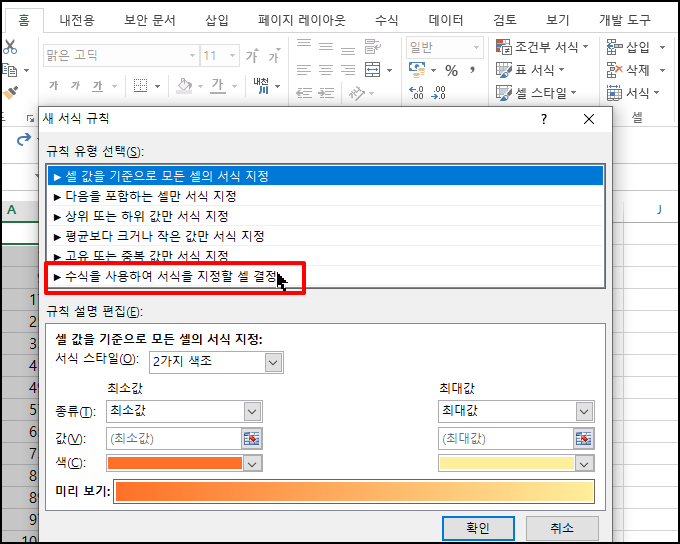Click the Copy icon in clipboard group
This screenshot has height=544, width=680.
[x=10, y=70]
